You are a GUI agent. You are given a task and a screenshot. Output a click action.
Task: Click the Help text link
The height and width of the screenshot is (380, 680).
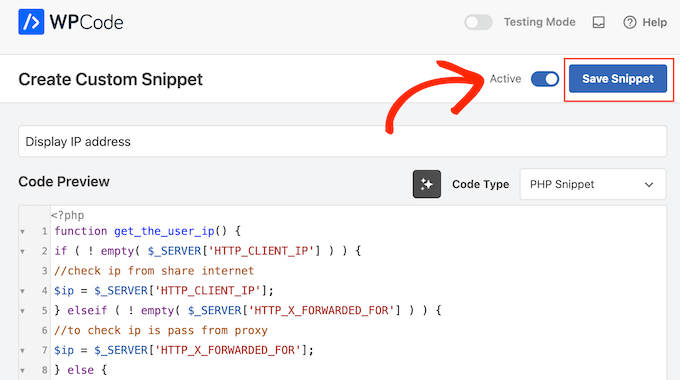(654, 22)
